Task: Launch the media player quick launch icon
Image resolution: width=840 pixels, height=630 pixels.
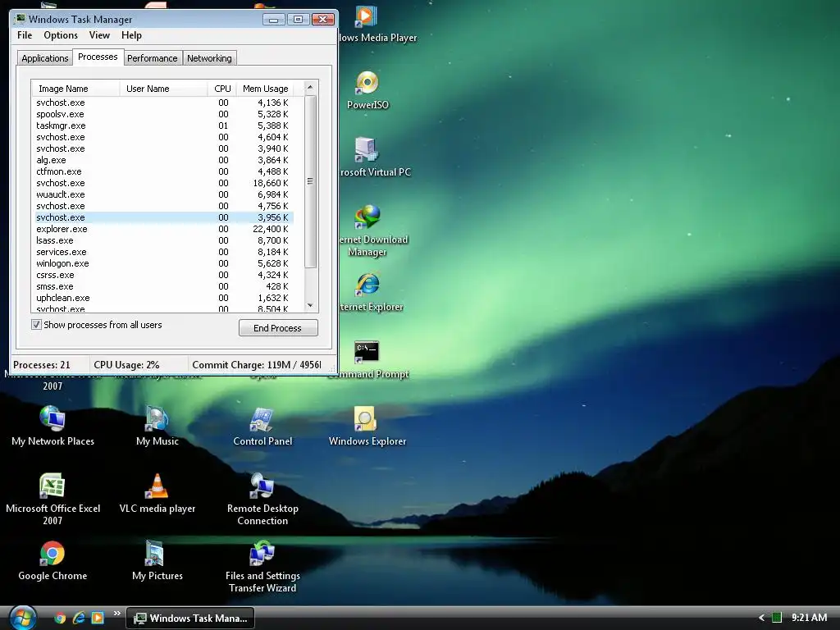Action: tap(98, 618)
